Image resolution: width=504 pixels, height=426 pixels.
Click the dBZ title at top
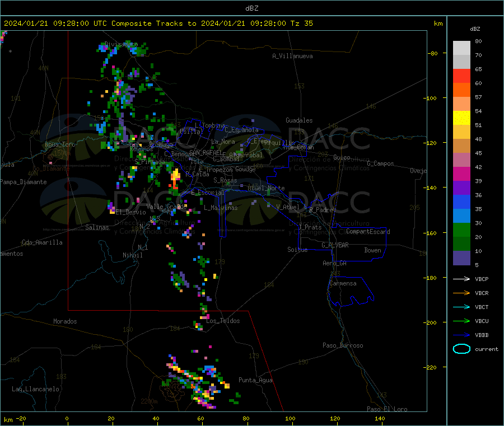coord(251,8)
